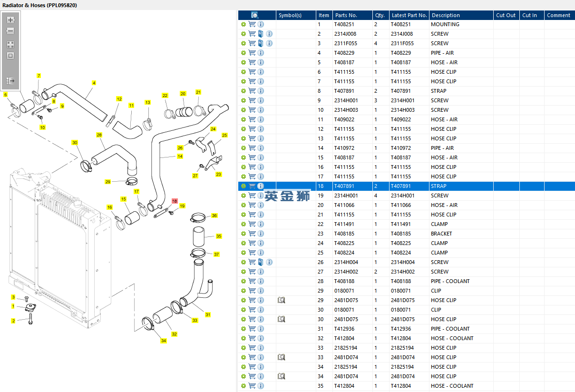This screenshot has width=575, height=392.
Task: Sort by the Qty. column header
Action: 380,15
